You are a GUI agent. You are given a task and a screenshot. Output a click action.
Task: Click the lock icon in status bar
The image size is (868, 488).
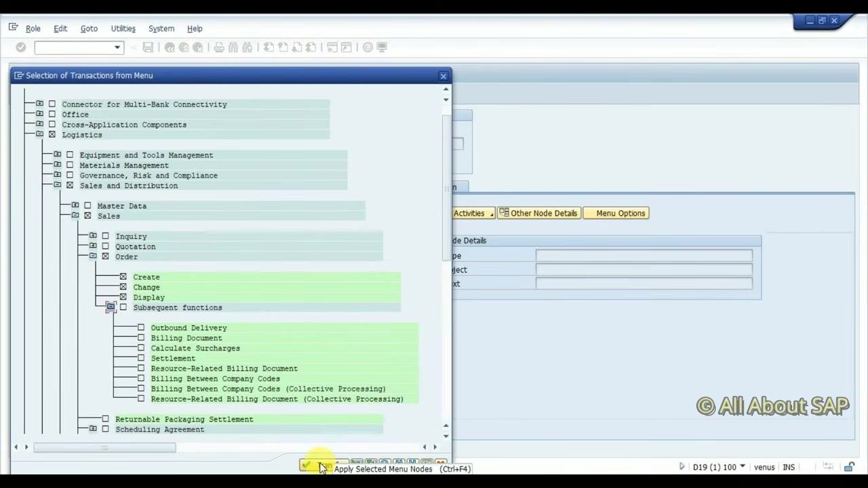pyautogui.click(x=849, y=467)
